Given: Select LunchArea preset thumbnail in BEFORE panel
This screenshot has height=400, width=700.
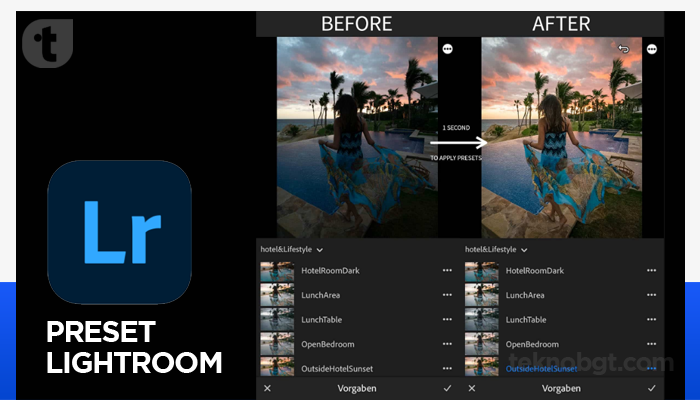Looking at the screenshot, I should (277, 295).
